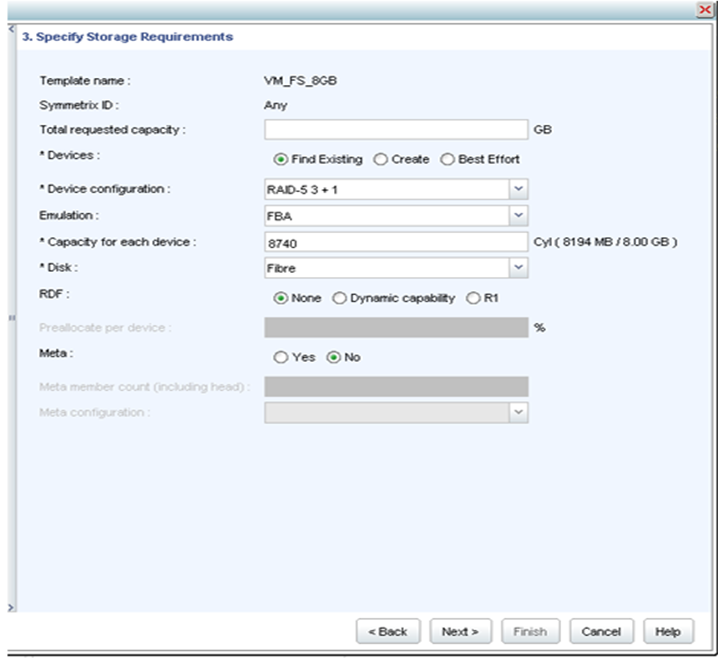
Task: Expand the Emulation dropdown
Action: (518, 216)
